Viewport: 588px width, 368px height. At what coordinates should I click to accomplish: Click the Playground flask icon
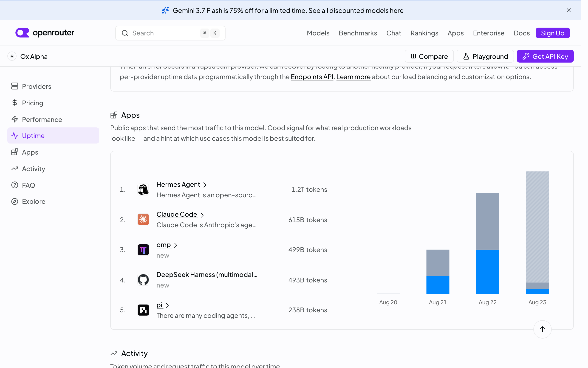tap(466, 56)
